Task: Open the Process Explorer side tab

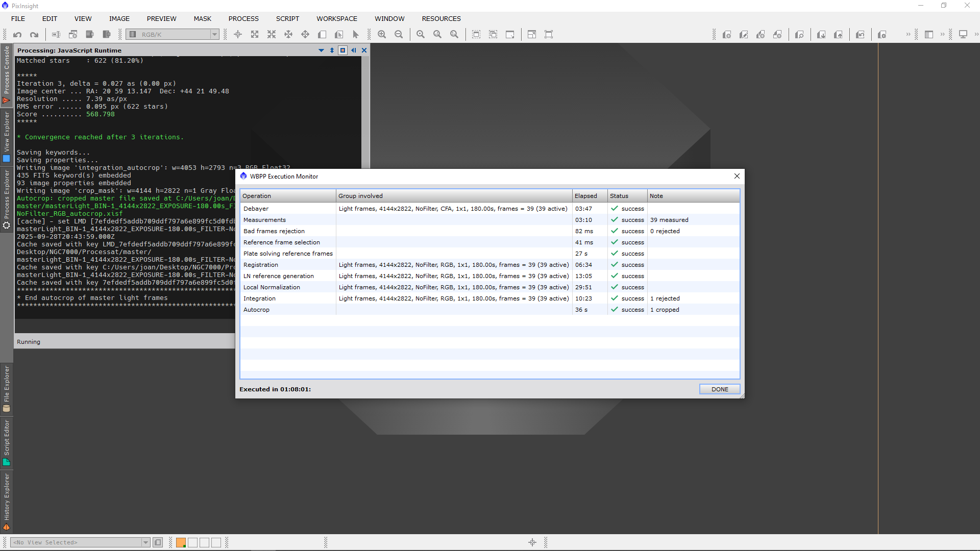Action: coord(7,199)
